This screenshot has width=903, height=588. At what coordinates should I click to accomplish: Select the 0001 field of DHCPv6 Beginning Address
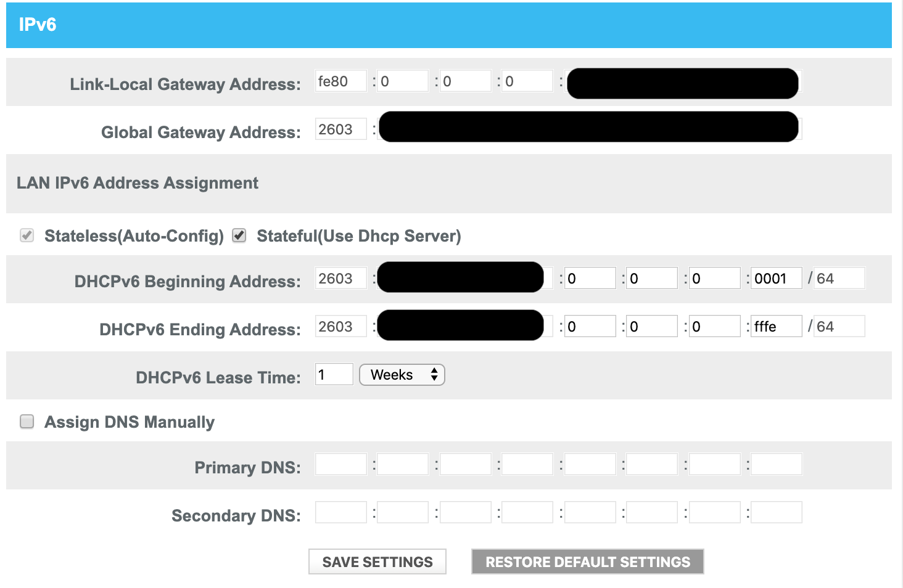tap(776, 279)
